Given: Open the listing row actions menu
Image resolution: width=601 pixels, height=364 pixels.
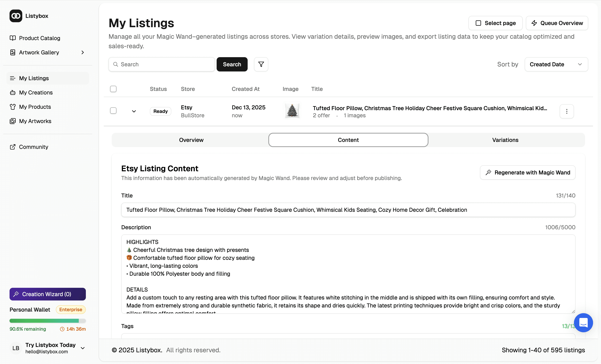Looking at the screenshot, I should tap(567, 111).
